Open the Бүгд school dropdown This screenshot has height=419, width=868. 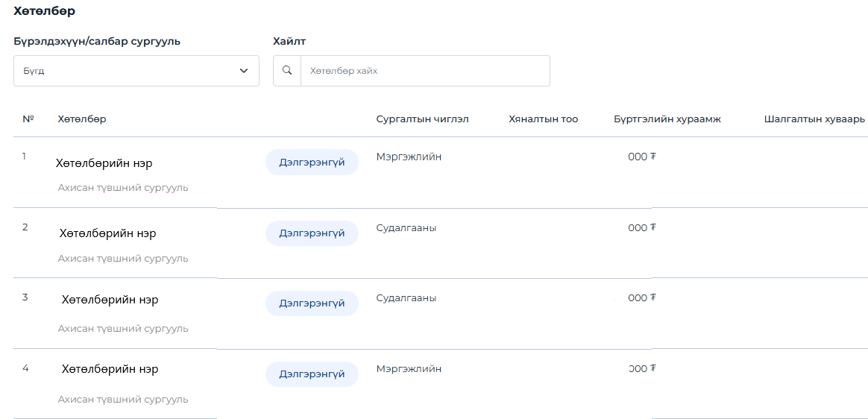[x=136, y=71]
